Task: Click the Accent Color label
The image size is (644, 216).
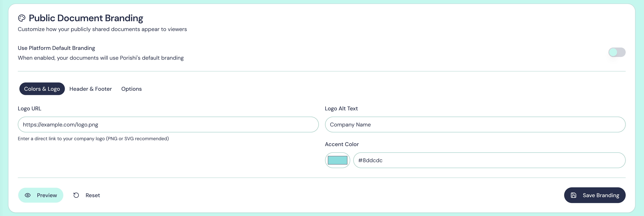Action: pyautogui.click(x=342, y=144)
